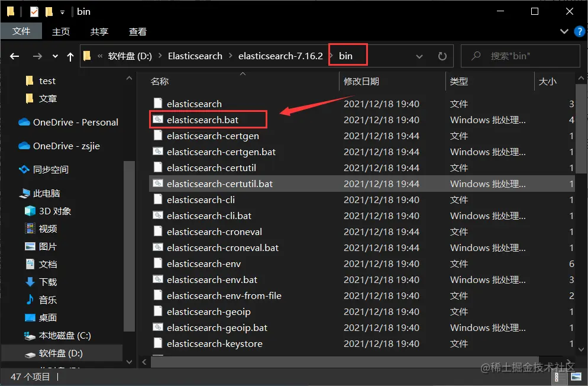
Task: Open the 文档 folder in sidebar
Action: 48,265
